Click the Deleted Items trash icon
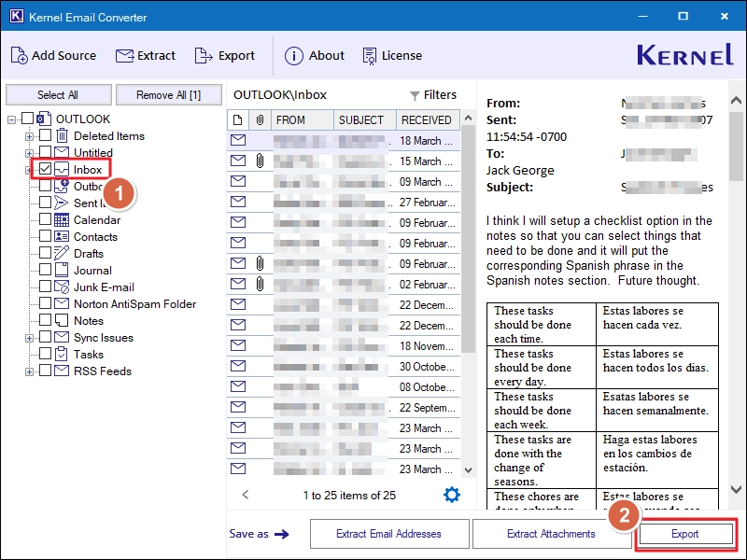This screenshot has width=747, height=560. coord(62,135)
